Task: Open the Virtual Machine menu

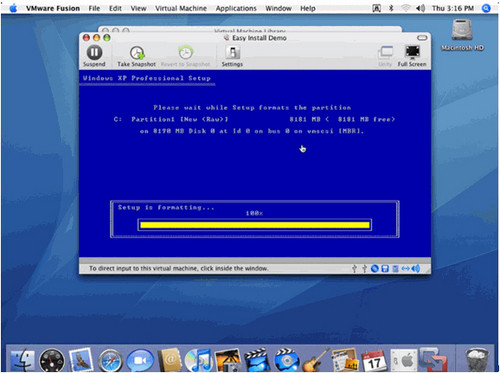Action: click(x=181, y=8)
